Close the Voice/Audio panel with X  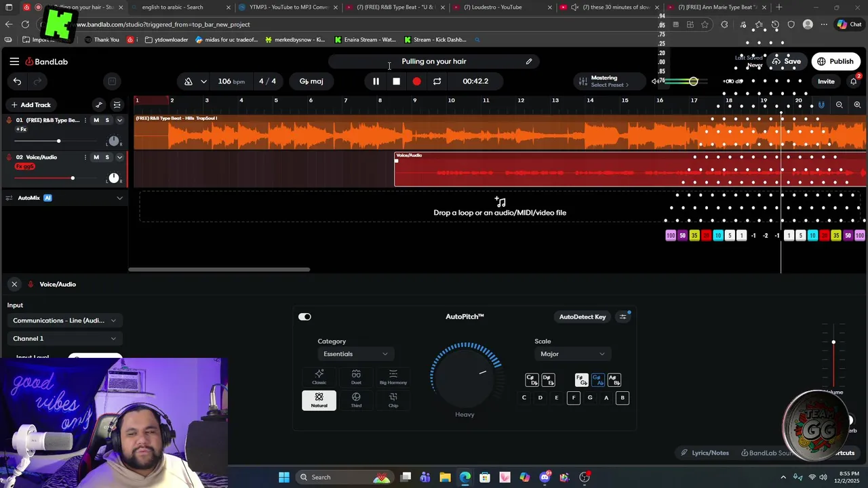click(14, 284)
